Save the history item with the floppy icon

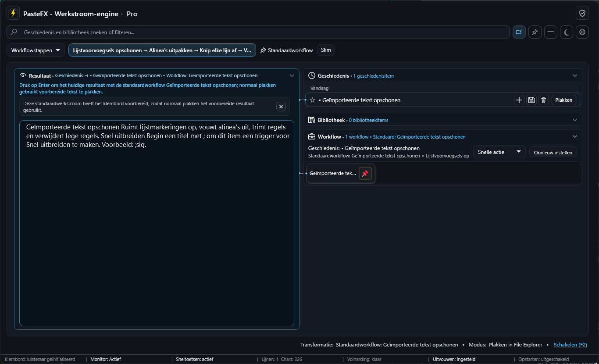tap(531, 100)
